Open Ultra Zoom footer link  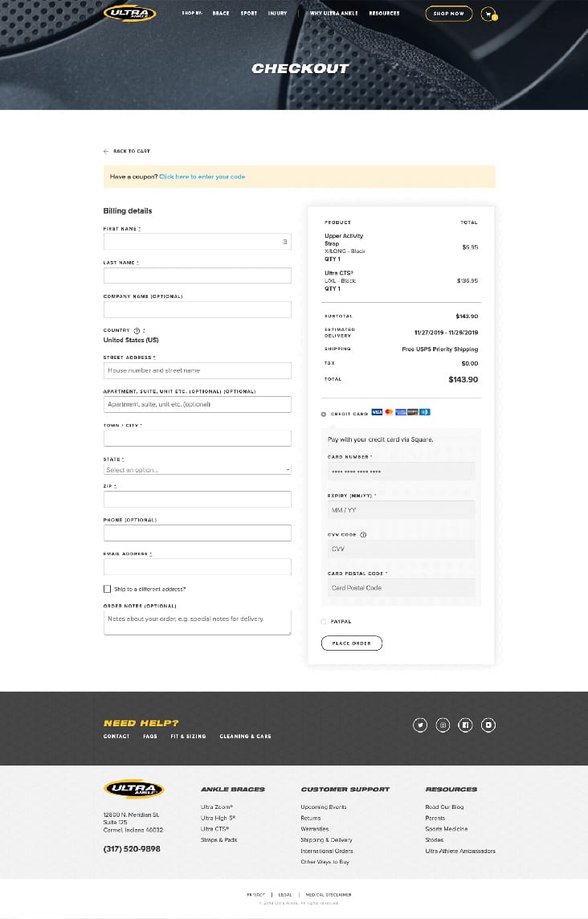click(x=217, y=807)
